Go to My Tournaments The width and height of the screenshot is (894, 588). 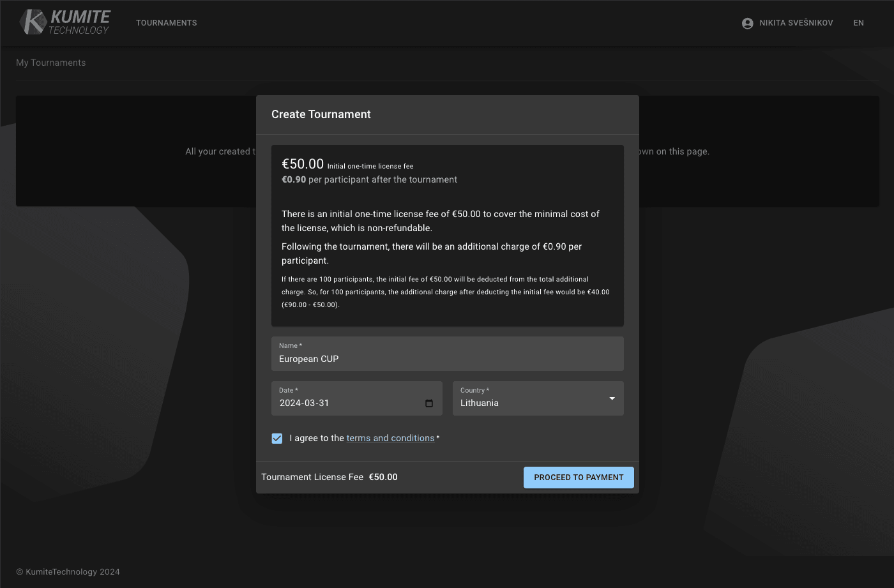click(x=50, y=62)
